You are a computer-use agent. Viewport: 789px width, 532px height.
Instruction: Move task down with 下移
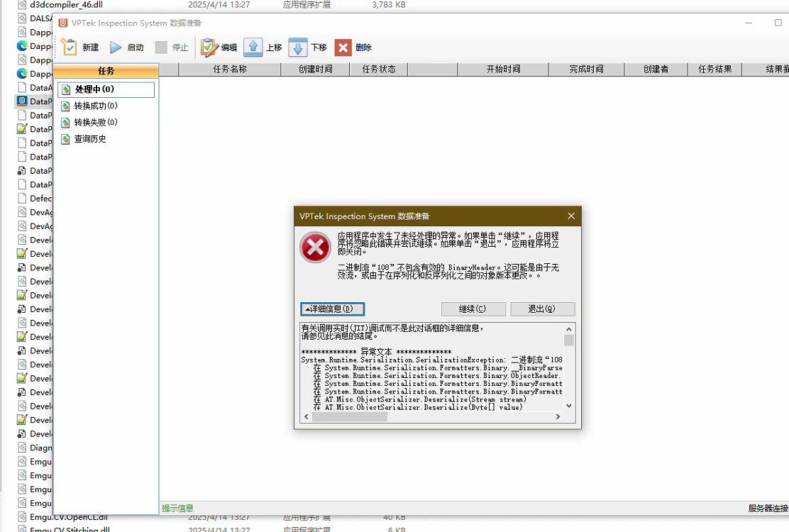[x=308, y=48]
